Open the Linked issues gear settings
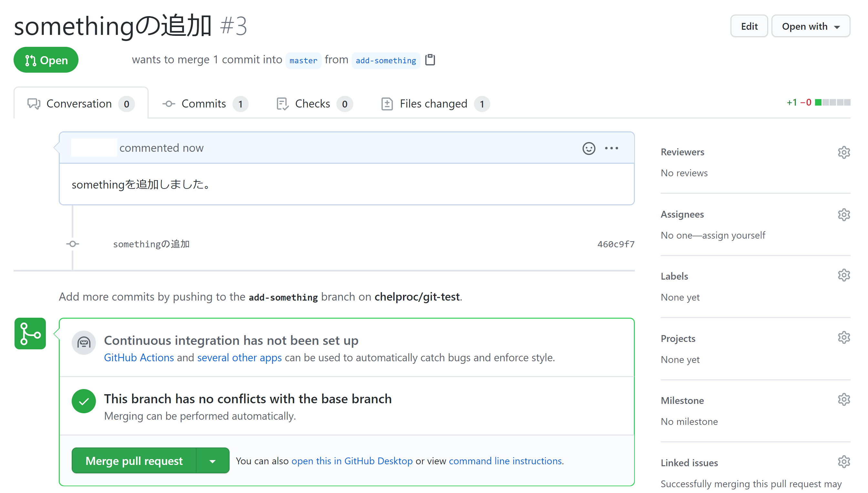 tap(843, 462)
